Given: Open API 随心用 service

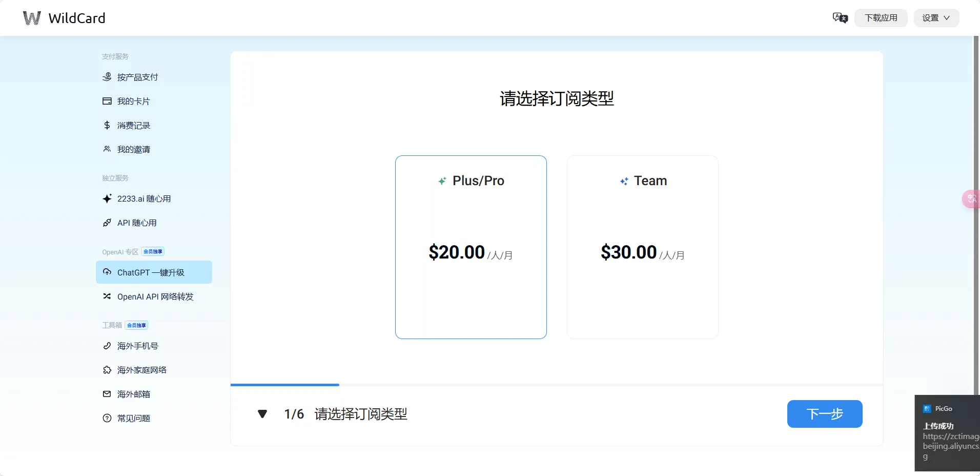Looking at the screenshot, I should point(136,223).
